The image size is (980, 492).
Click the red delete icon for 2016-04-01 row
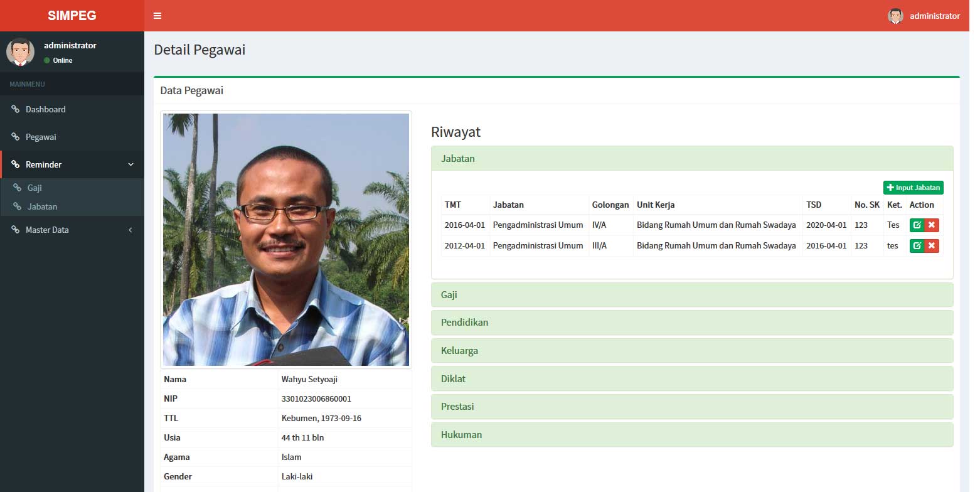click(x=932, y=225)
